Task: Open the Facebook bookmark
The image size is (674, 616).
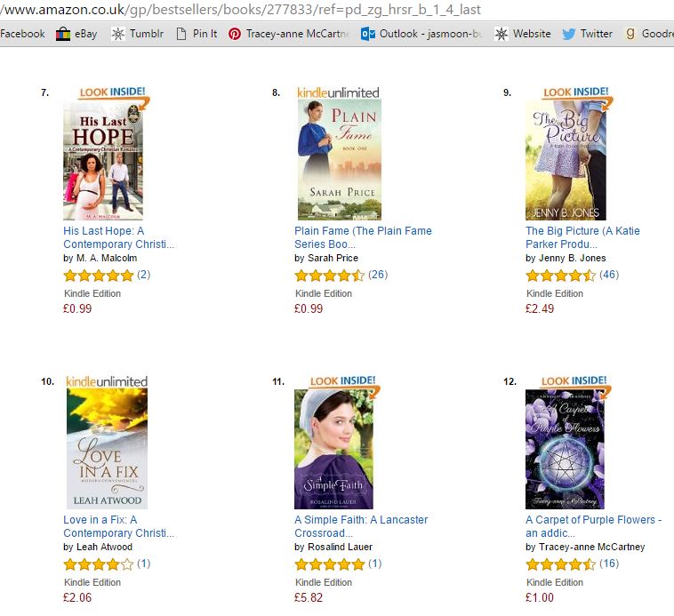Action: click(22, 34)
